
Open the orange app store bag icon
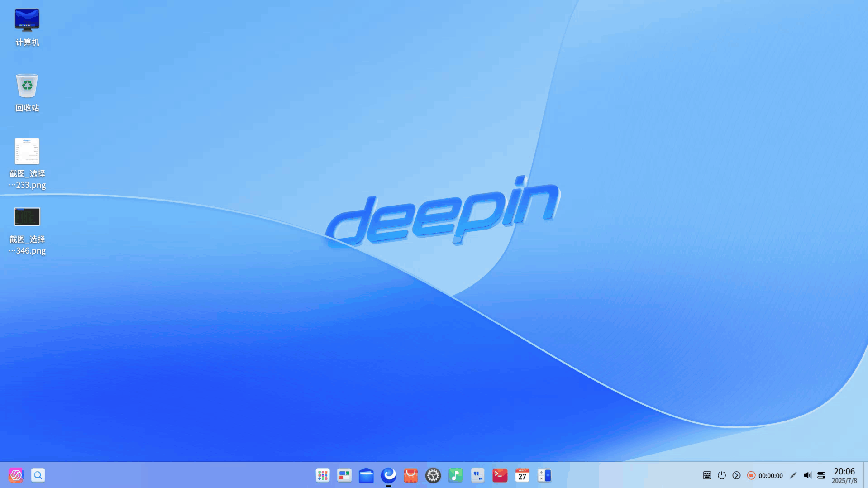point(410,475)
